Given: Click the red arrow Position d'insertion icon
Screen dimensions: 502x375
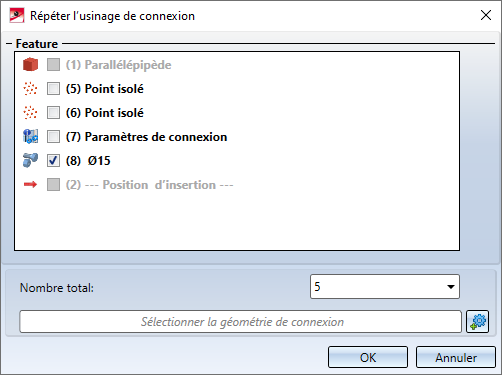Looking at the screenshot, I should [30, 184].
